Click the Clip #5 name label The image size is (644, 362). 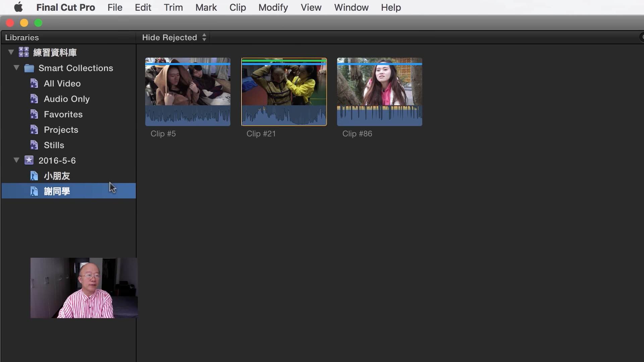pyautogui.click(x=163, y=134)
